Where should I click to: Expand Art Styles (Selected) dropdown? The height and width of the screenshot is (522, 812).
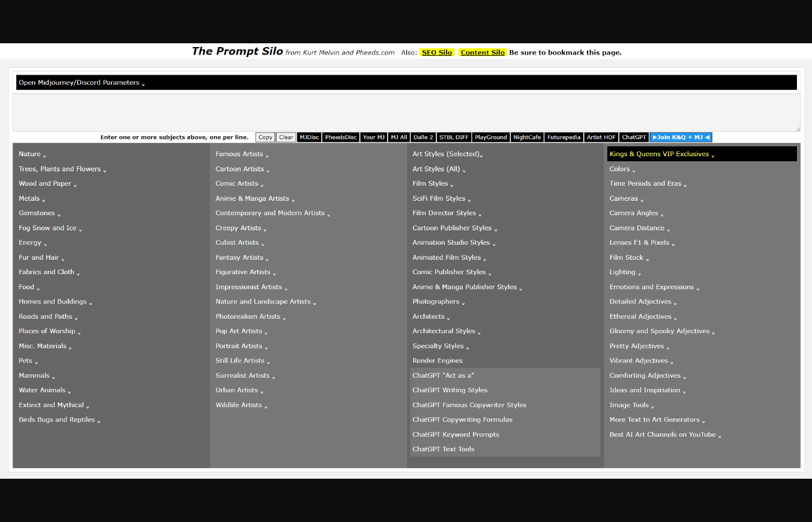446,154
